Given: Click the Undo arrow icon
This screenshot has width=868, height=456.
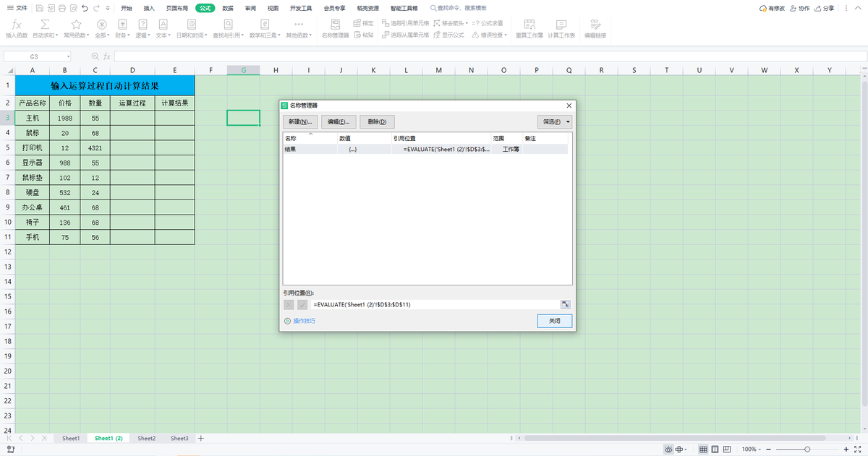Looking at the screenshot, I should (x=85, y=8).
